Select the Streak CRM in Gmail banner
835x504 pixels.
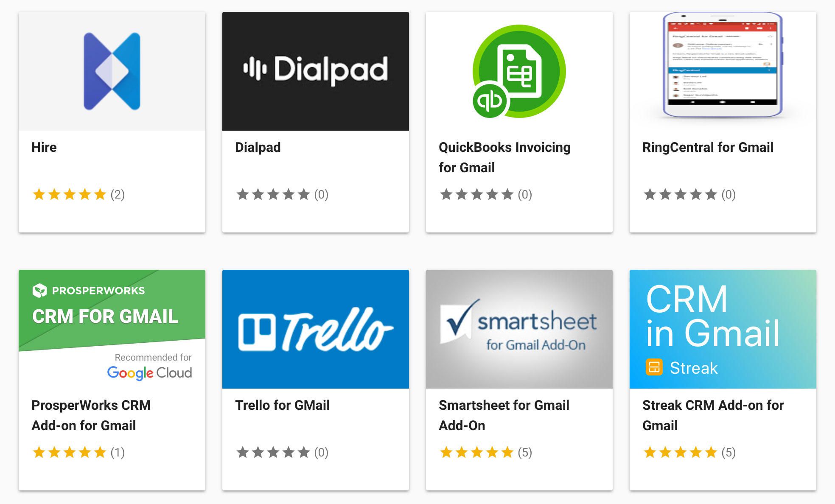[723, 329]
